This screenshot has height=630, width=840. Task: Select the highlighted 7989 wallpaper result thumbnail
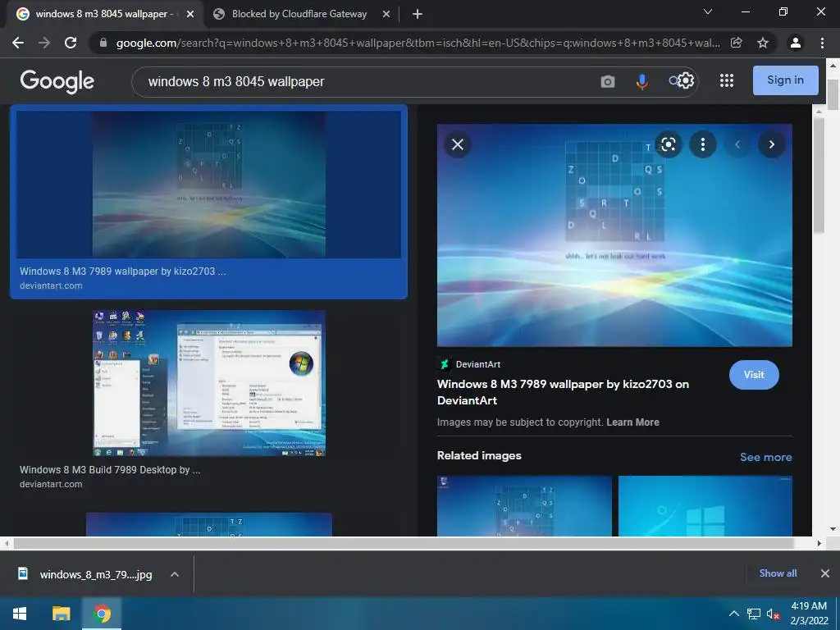click(208, 185)
